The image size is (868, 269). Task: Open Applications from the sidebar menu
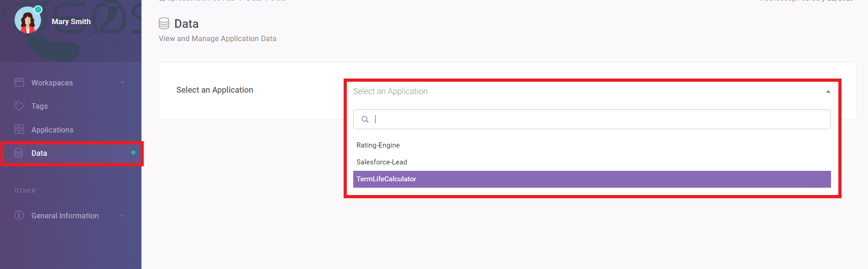52,129
